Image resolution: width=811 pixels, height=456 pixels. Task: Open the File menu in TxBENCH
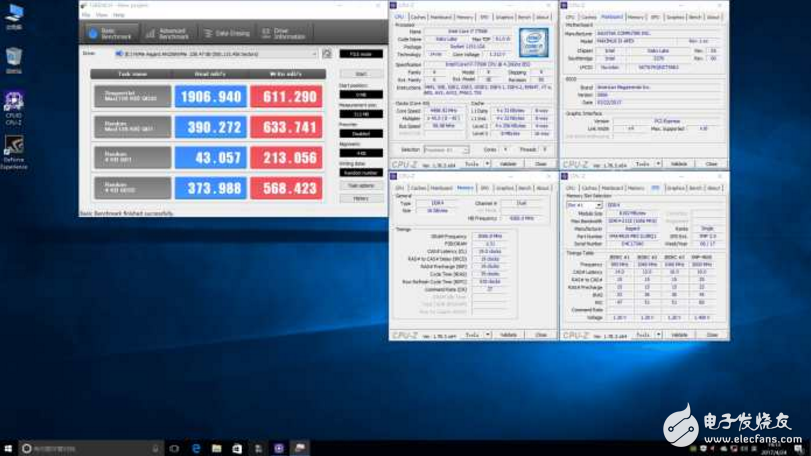click(87, 15)
